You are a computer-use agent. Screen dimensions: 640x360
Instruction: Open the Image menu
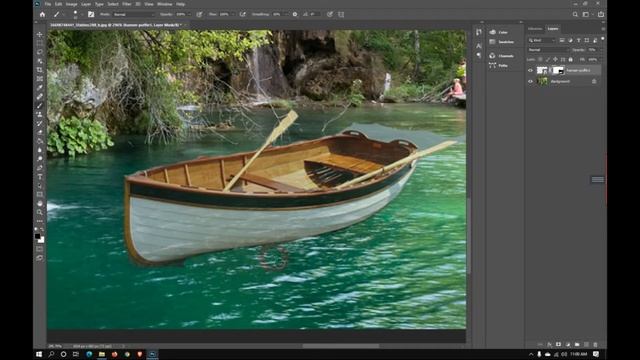pos(71,4)
